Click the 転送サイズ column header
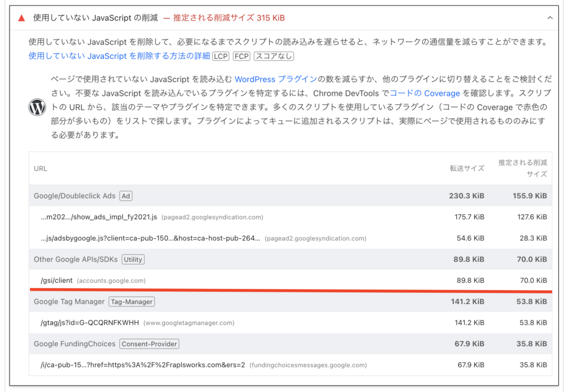The image size is (567, 392). (467, 168)
